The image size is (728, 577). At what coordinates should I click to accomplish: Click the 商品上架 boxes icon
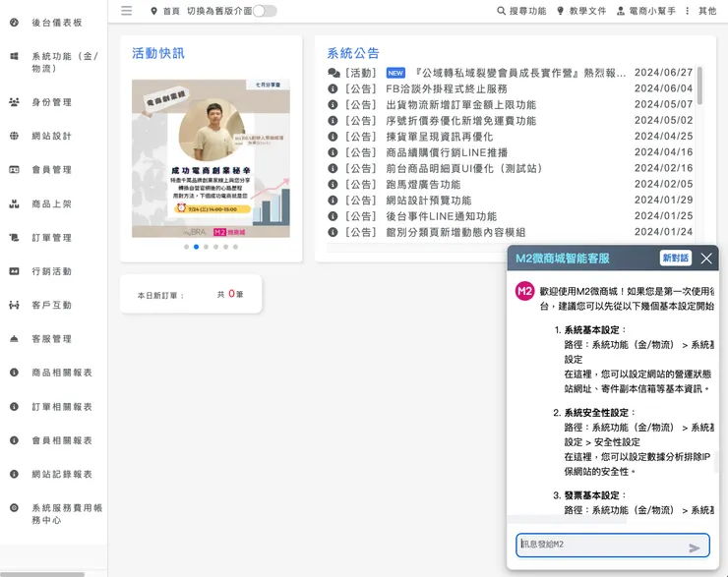point(14,203)
